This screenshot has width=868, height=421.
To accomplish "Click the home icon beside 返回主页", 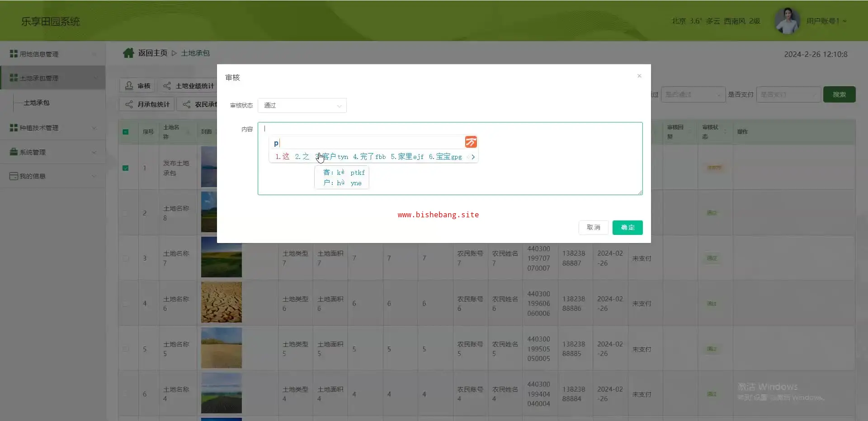I will 128,53.
